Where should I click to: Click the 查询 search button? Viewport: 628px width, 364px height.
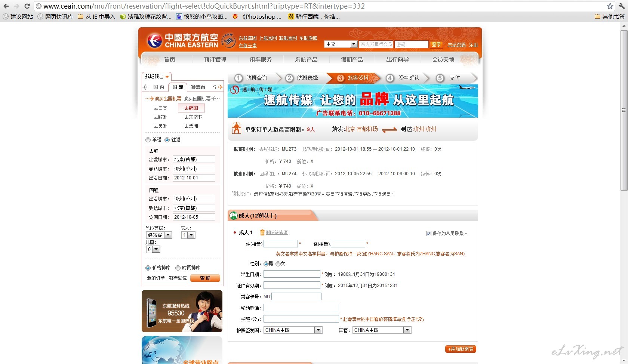click(x=205, y=278)
